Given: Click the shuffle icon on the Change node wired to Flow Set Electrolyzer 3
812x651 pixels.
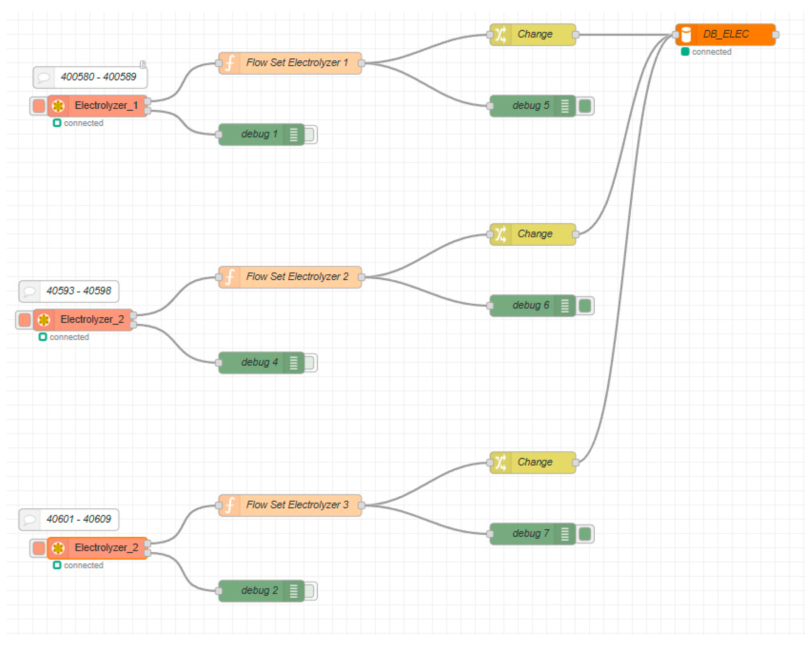Looking at the screenshot, I should (x=501, y=462).
